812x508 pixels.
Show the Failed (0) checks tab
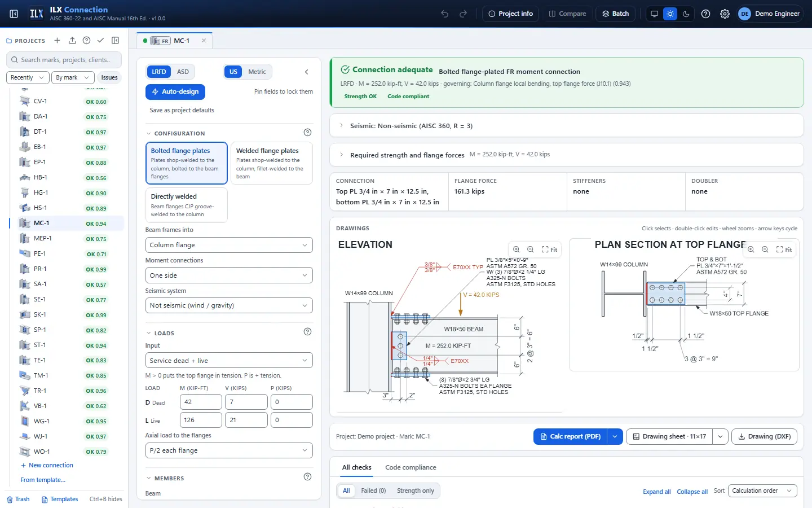[373, 491]
